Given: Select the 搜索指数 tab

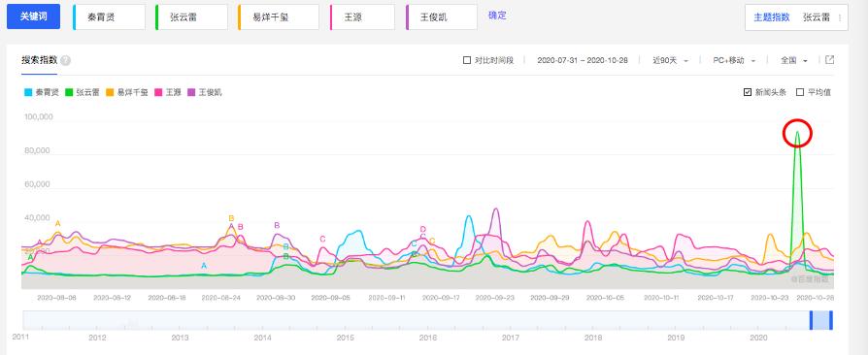Looking at the screenshot, I should tap(39, 60).
